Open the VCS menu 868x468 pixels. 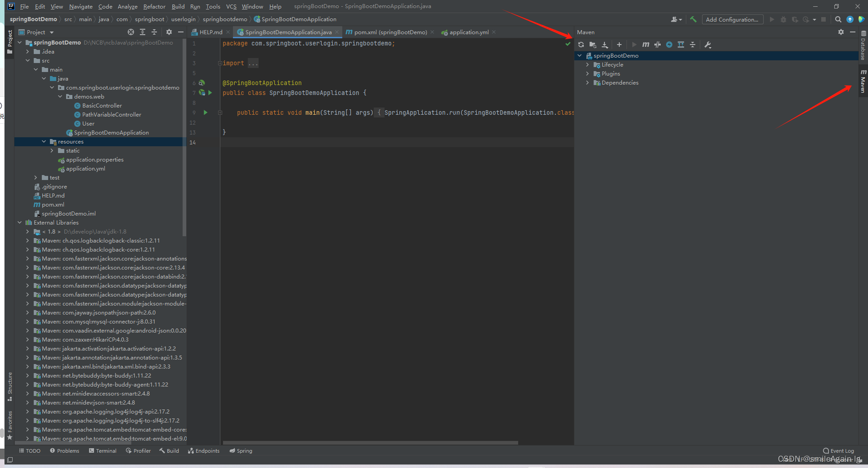tap(231, 6)
